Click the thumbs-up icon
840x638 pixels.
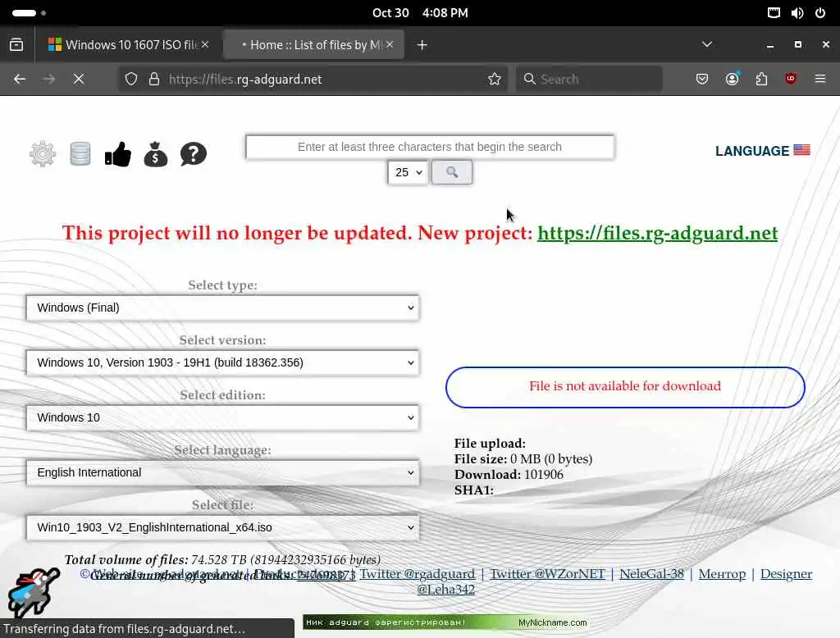click(118, 154)
